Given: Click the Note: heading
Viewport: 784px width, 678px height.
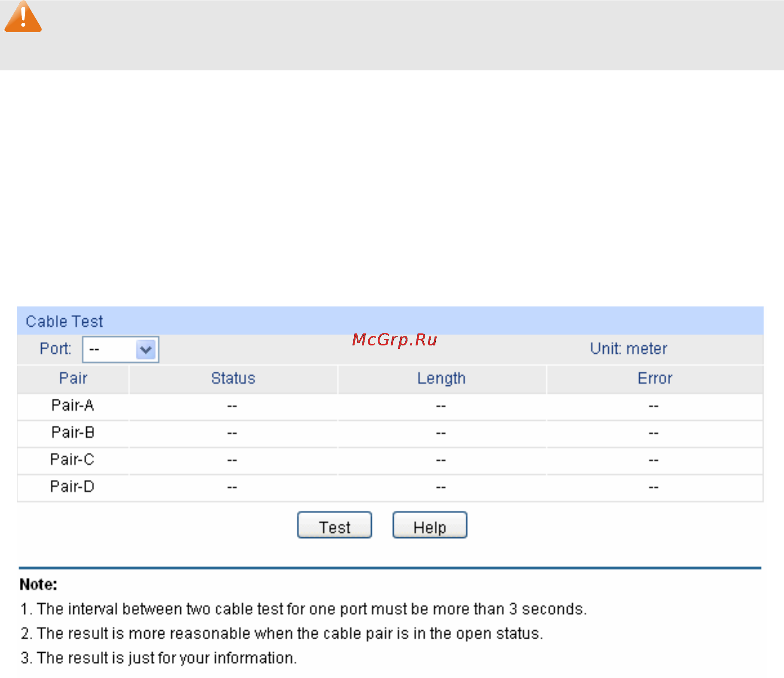Looking at the screenshot, I should tap(38, 584).
